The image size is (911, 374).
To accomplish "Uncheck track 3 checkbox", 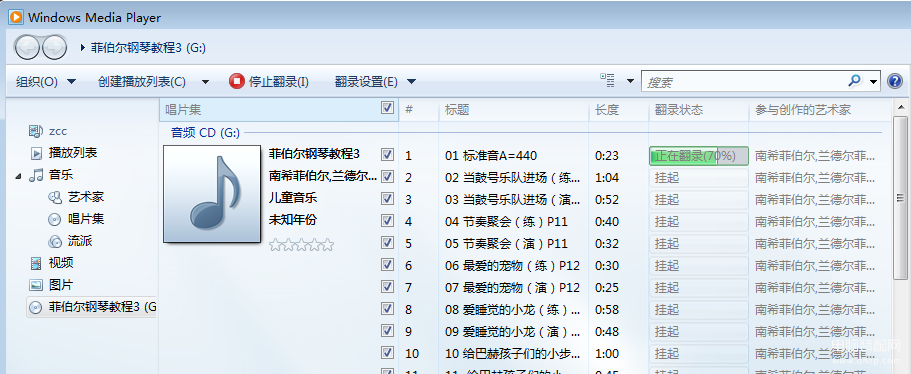I will (388, 199).
